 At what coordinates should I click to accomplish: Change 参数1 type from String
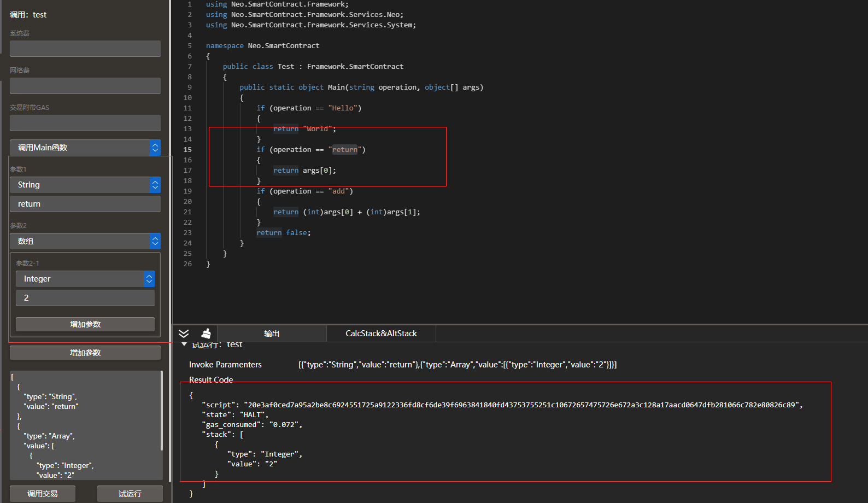tap(85, 185)
